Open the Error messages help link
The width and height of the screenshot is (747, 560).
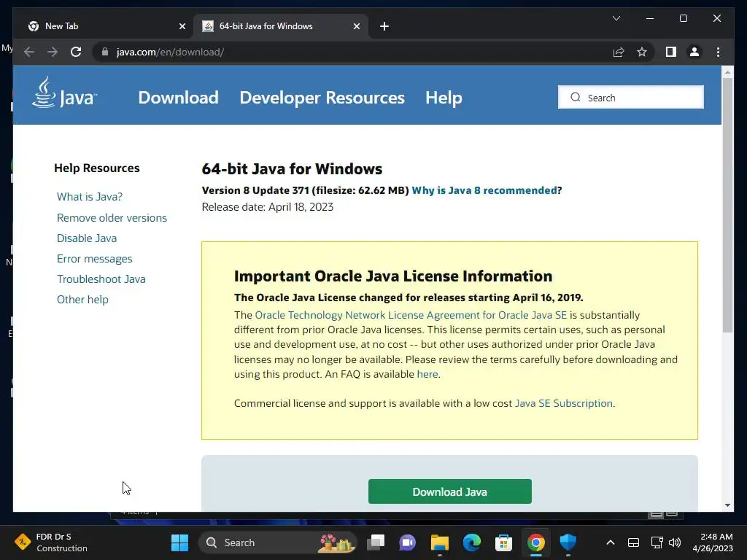tap(94, 259)
